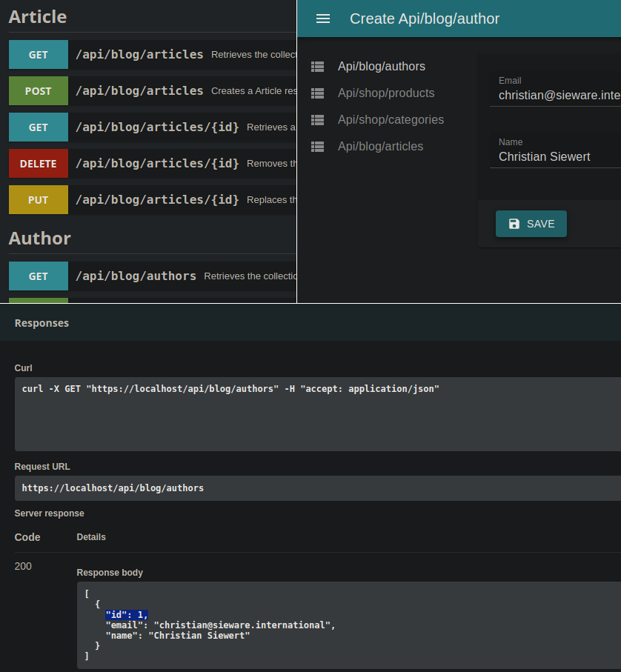Click the Code column header

click(27, 537)
